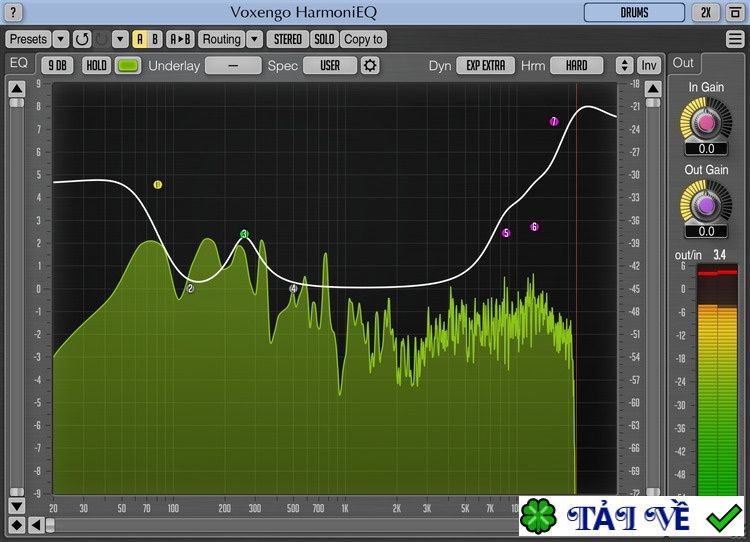Image resolution: width=750 pixels, height=542 pixels.
Task: Select grey EQ band point 2
Action: pos(190,288)
